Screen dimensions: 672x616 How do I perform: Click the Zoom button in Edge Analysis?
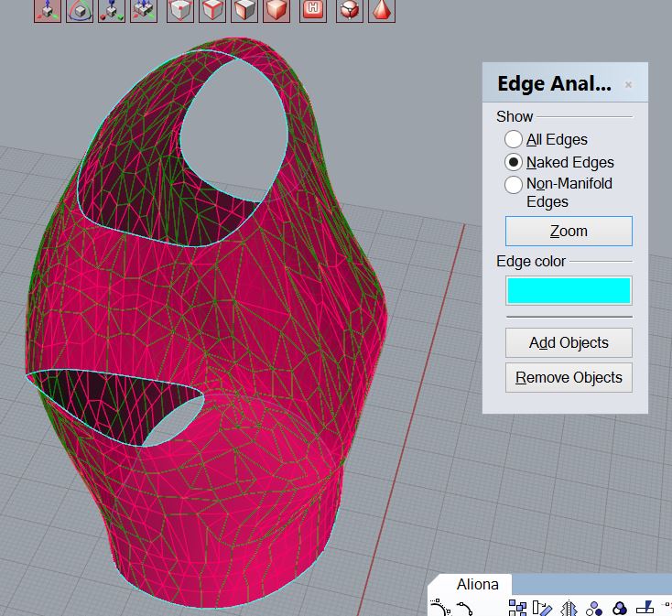pos(569,231)
